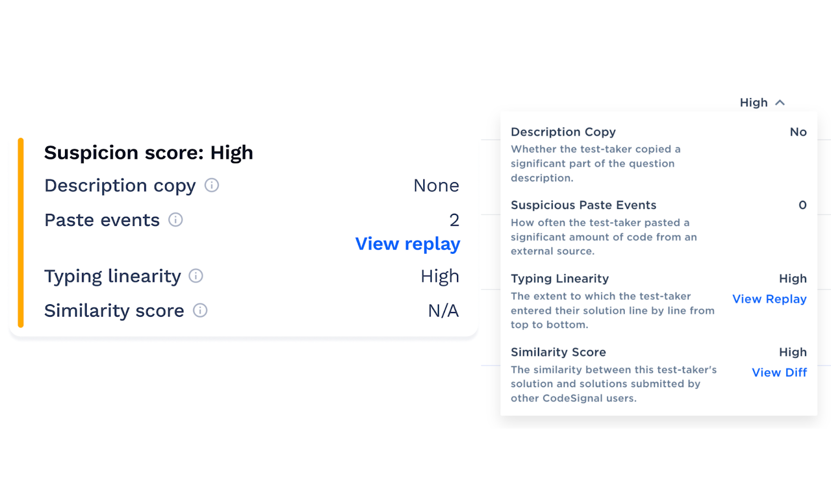Screen dimensions: 831x504
Task: Open View Diff for Similarity Score
Action: click(x=779, y=372)
